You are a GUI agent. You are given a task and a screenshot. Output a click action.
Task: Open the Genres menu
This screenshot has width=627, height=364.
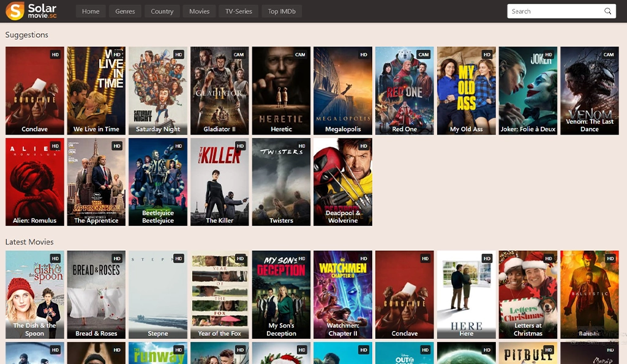coord(125,11)
